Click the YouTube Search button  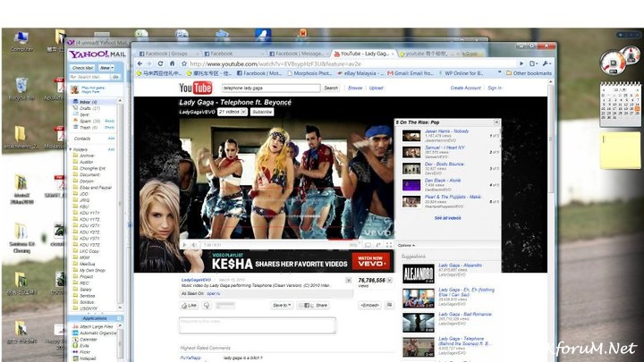click(x=331, y=88)
